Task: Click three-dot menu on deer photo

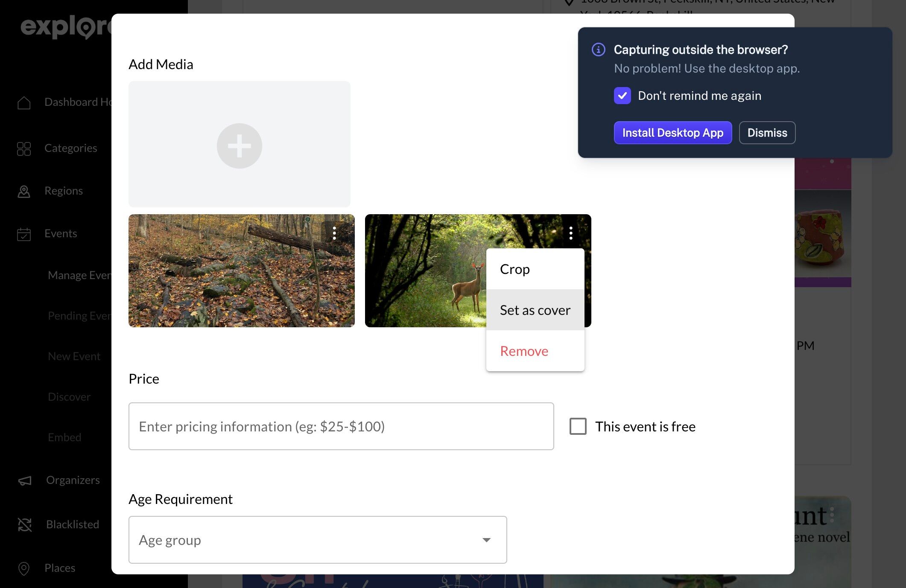Action: click(x=571, y=233)
